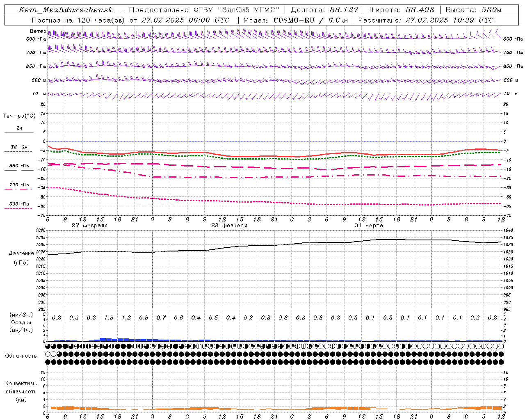Select the Давление pressure panel label

[21, 253]
